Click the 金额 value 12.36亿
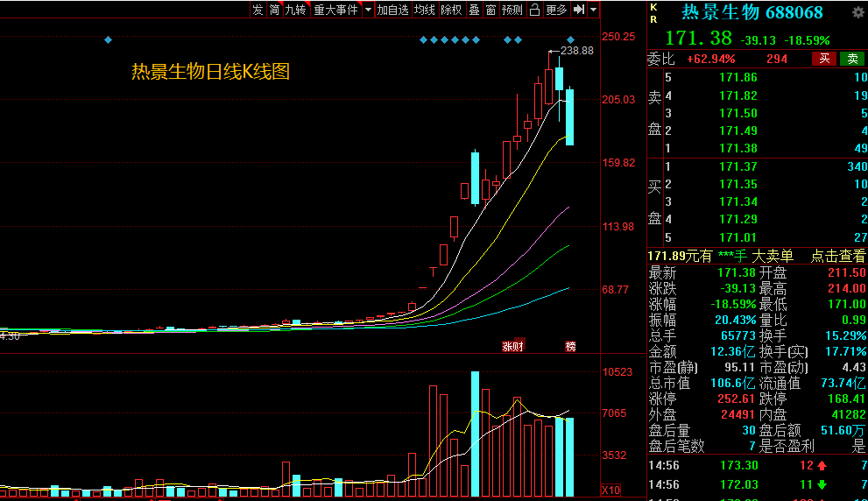 point(732,351)
